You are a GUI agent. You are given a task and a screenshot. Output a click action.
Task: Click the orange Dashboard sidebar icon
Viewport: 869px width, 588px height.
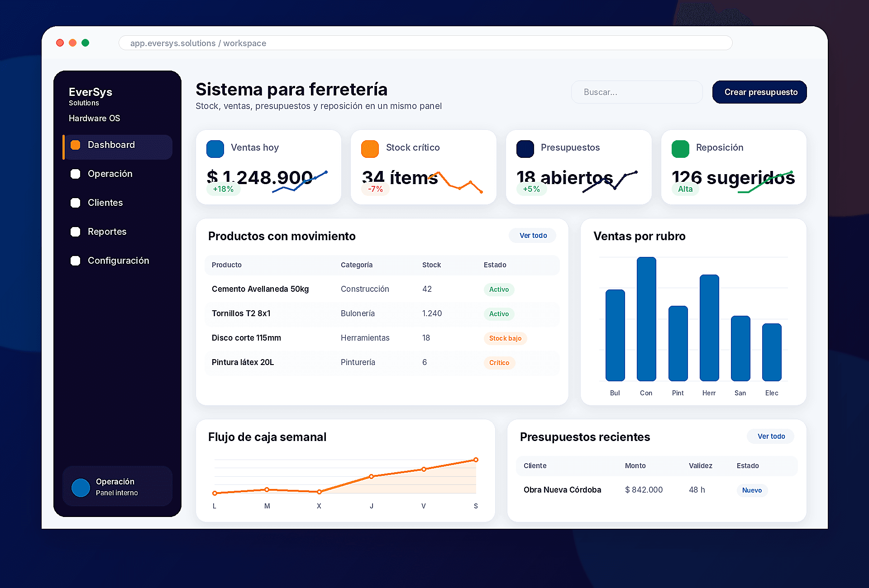76,145
